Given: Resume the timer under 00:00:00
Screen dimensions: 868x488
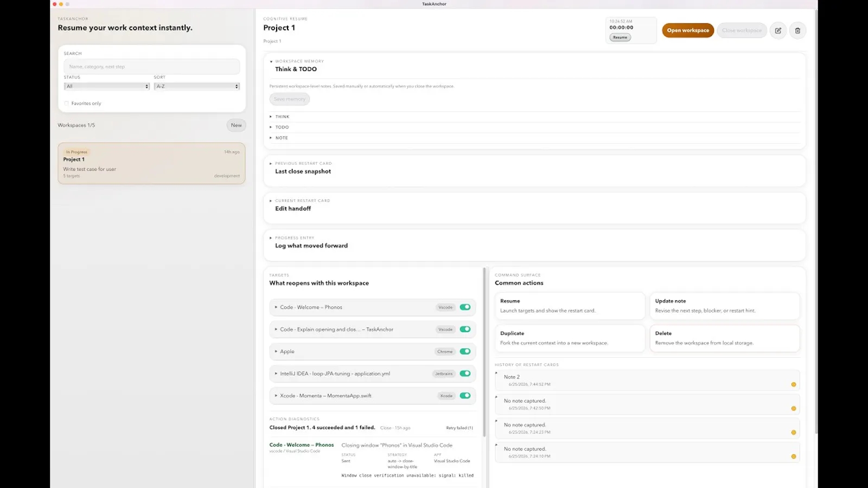Looking at the screenshot, I should point(620,37).
